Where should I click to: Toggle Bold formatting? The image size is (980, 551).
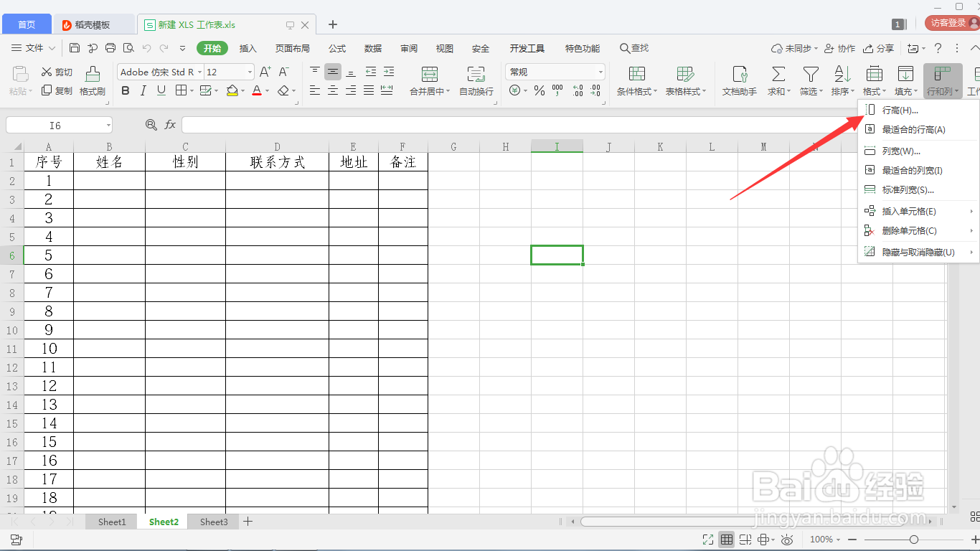(x=126, y=90)
